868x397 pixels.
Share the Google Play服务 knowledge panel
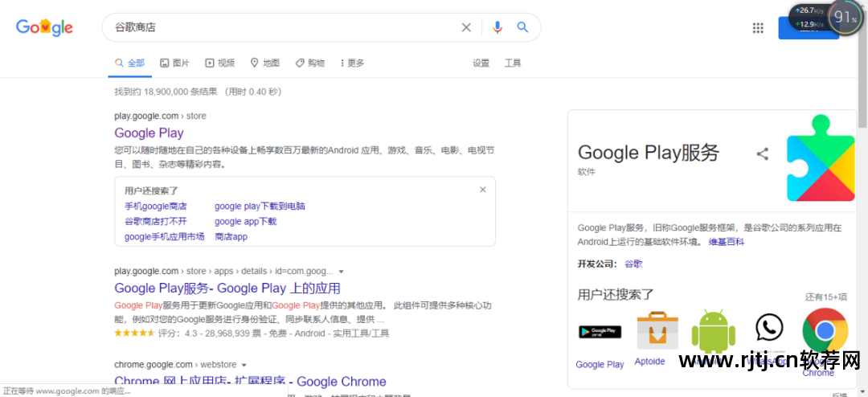click(x=763, y=154)
